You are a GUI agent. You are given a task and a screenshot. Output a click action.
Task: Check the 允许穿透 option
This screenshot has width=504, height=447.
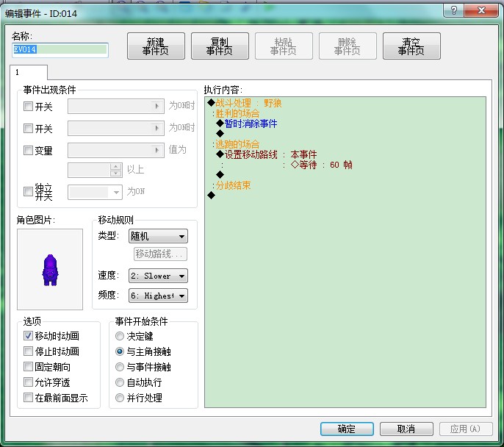[x=28, y=382]
